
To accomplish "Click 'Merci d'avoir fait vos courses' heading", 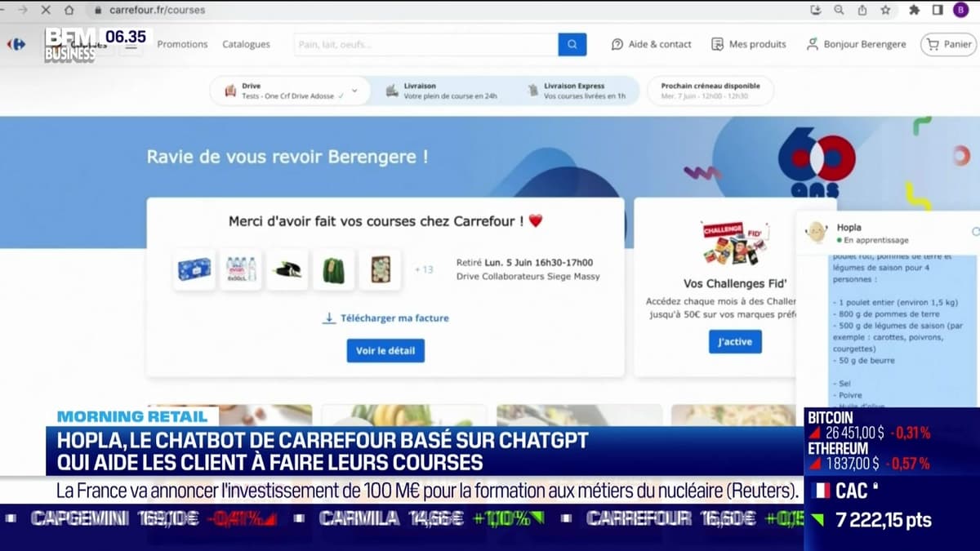I will click(385, 220).
